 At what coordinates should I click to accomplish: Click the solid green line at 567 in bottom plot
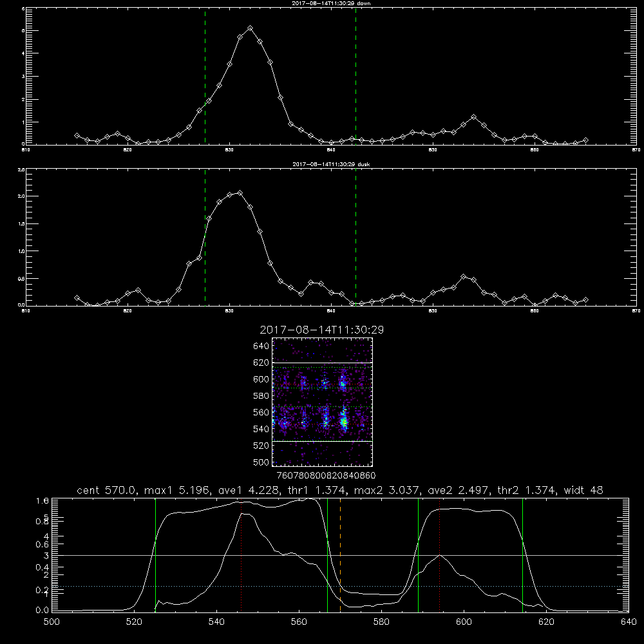point(327,555)
